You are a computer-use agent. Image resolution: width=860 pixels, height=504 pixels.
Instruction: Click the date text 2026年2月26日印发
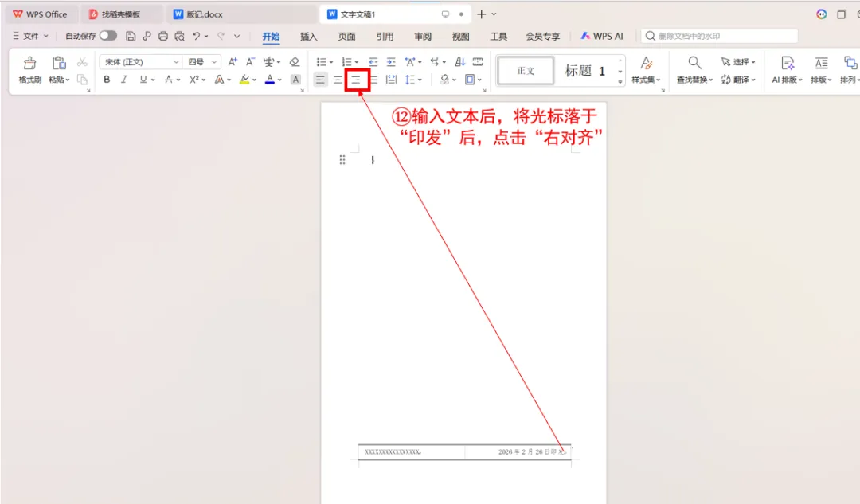pos(531,452)
